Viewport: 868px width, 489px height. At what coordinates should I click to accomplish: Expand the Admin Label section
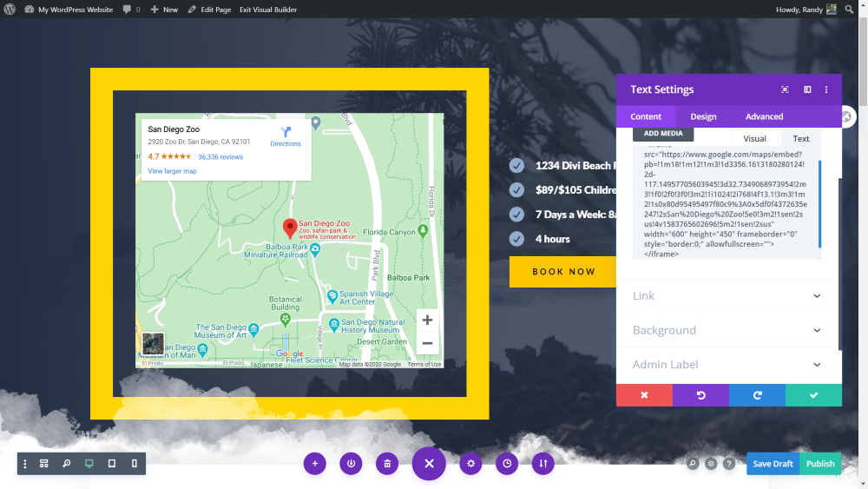click(x=727, y=365)
